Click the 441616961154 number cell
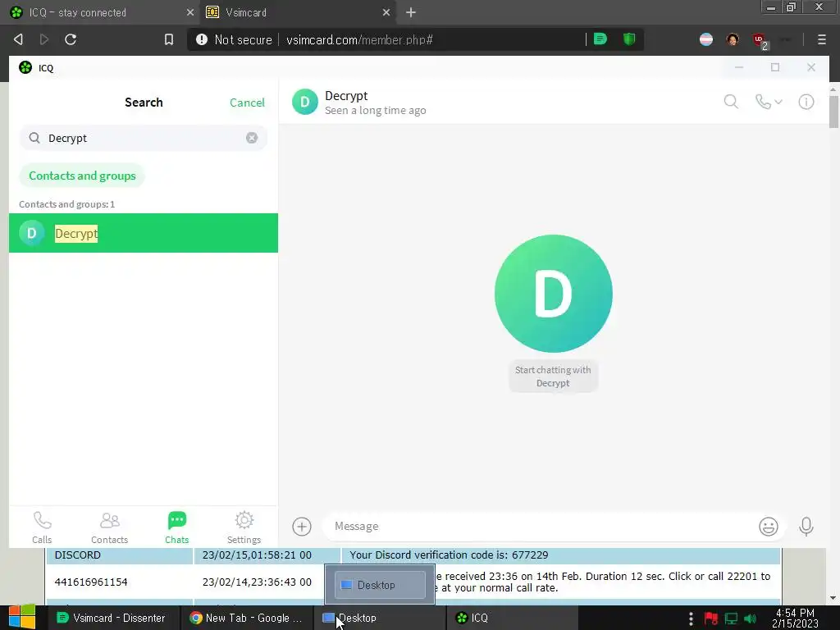Image resolution: width=840 pixels, height=630 pixels. (x=120, y=582)
